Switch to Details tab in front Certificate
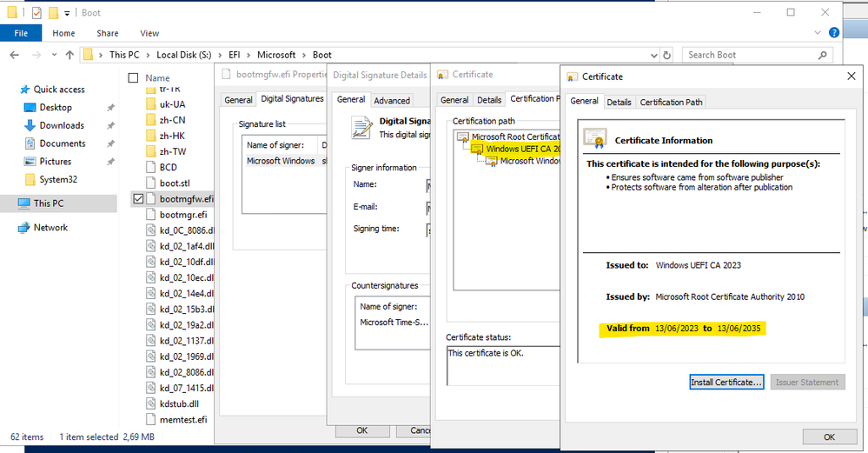 point(619,102)
